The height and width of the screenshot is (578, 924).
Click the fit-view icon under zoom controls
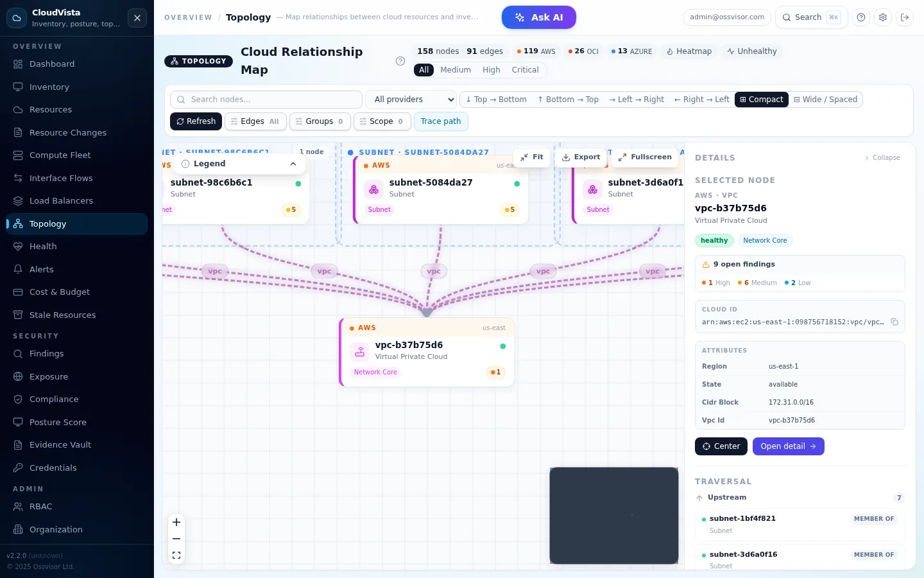tap(176, 556)
